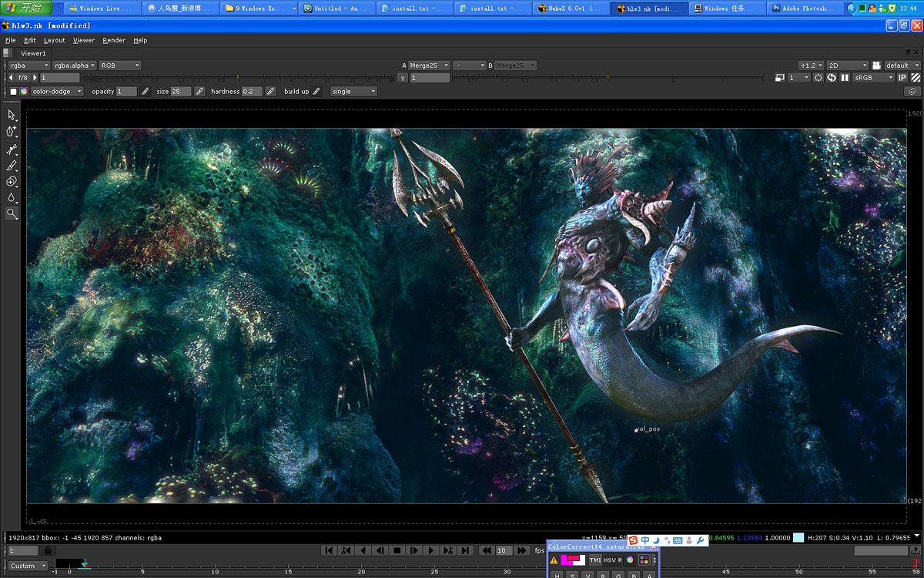
Task: Select the Viewer1 tab
Action: pyautogui.click(x=33, y=53)
